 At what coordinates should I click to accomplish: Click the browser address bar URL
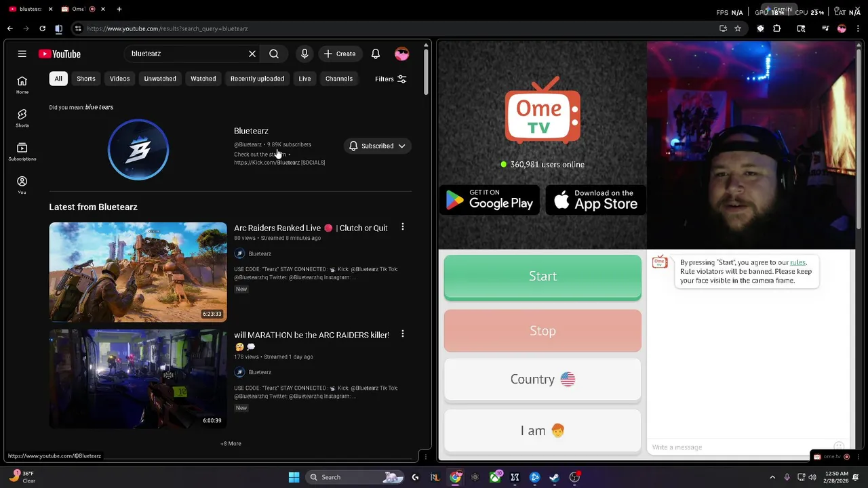pos(167,28)
